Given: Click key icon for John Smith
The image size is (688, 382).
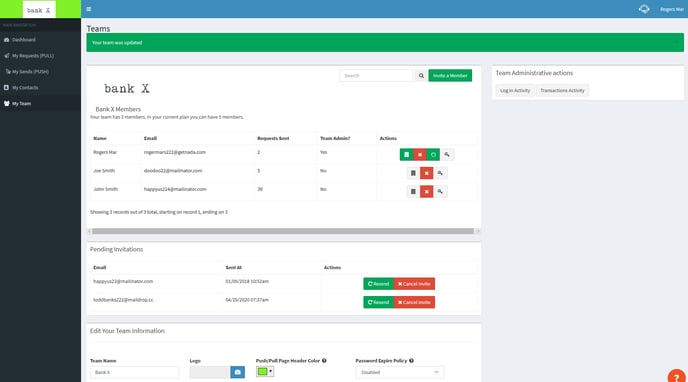Looking at the screenshot, I should pyautogui.click(x=440, y=192).
